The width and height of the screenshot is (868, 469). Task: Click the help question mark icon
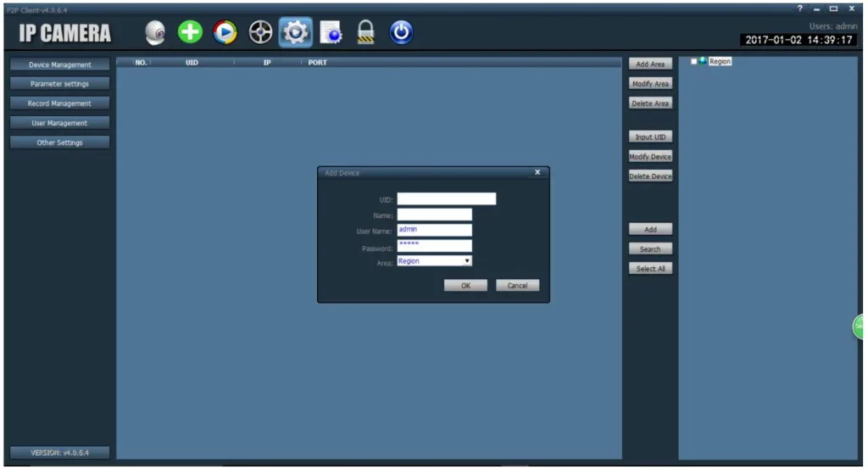point(800,8)
